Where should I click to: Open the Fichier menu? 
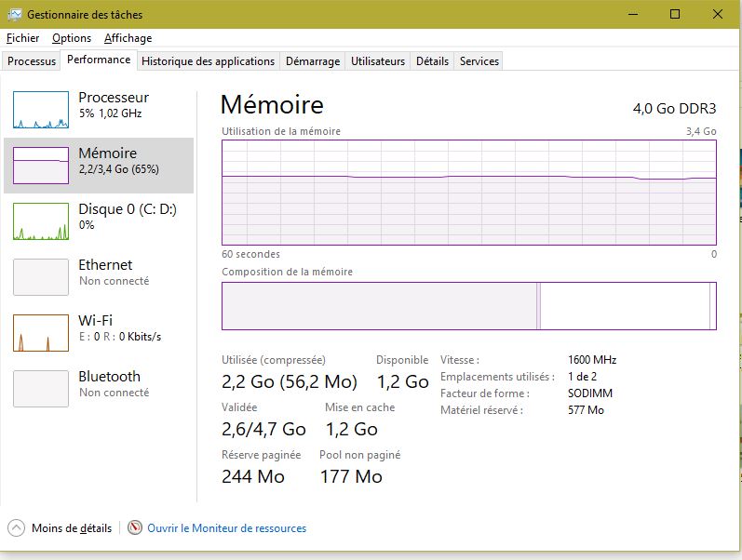pos(23,38)
